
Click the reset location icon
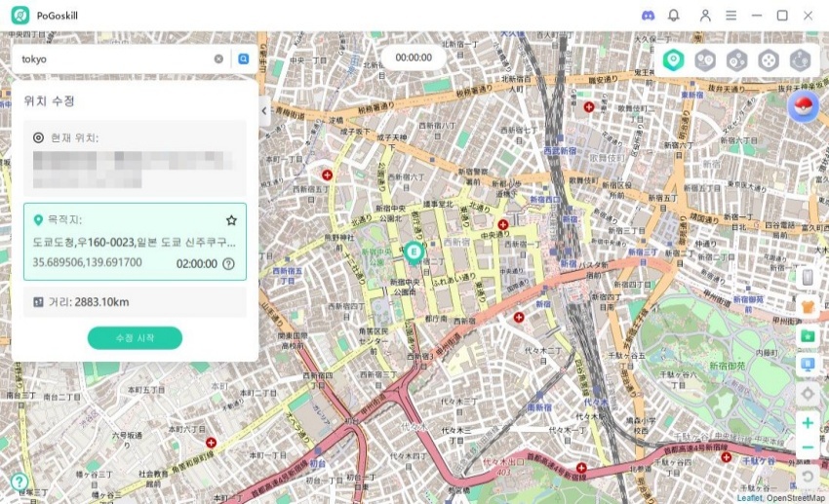(808, 477)
